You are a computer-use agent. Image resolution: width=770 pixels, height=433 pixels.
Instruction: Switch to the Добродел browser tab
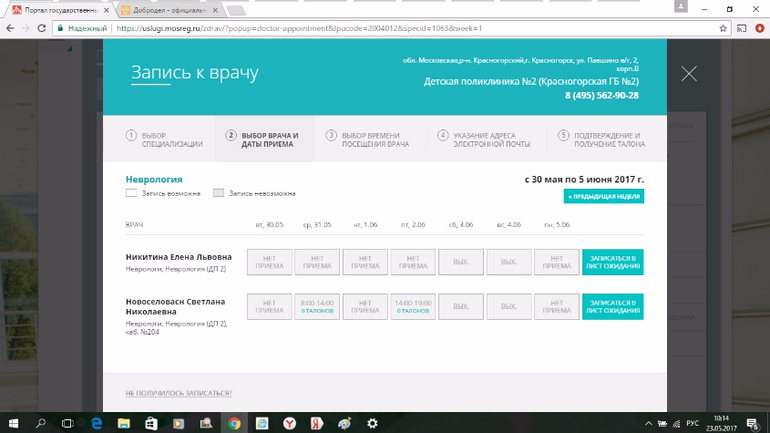(165, 9)
